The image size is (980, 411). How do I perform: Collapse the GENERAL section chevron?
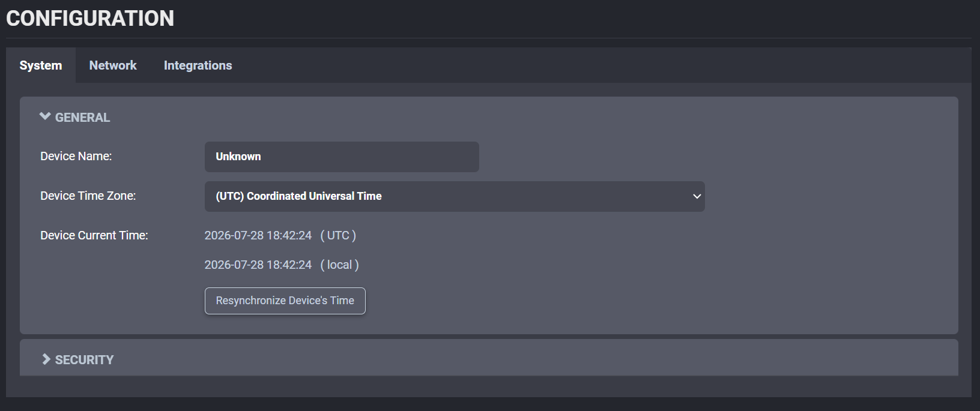45,117
